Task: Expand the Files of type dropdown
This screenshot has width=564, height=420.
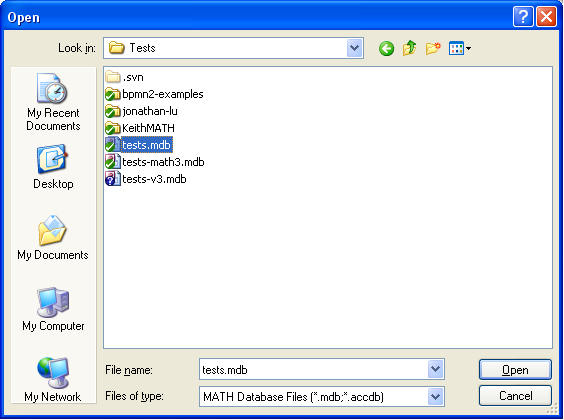Action: 436,396
